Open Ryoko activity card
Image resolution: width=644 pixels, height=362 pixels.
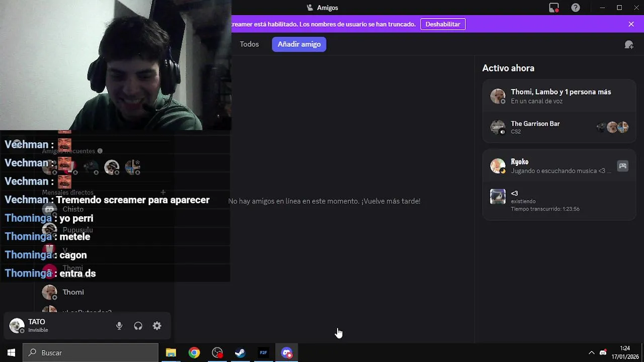[x=559, y=166]
